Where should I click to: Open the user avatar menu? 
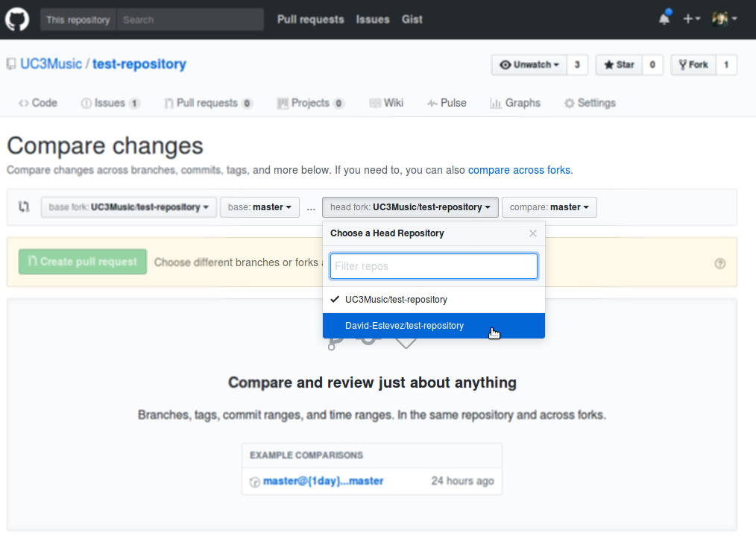(x=723, y=19)
